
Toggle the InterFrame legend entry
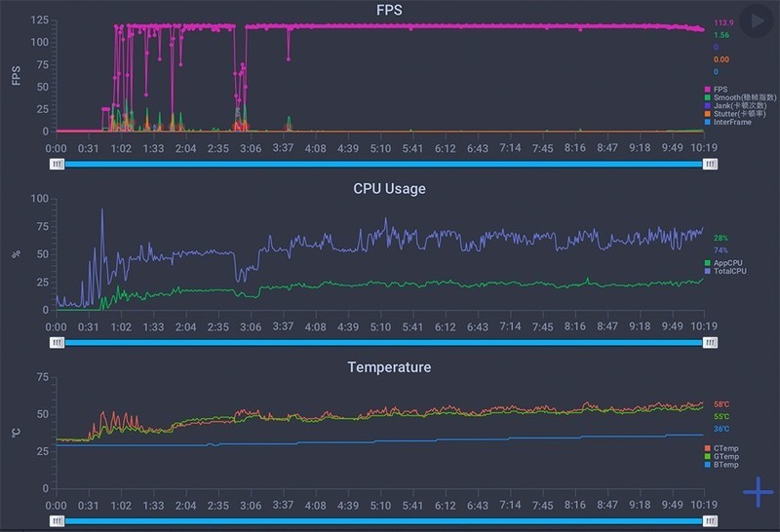click(x=728, y=122)
